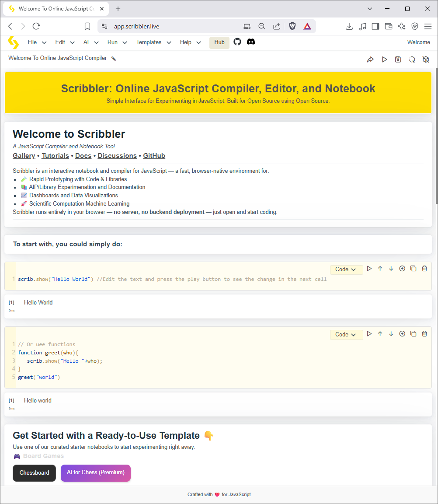Screen dimensions: 438x504
Task: Launch the Chessboard template
Action: [x=34, y=473]
